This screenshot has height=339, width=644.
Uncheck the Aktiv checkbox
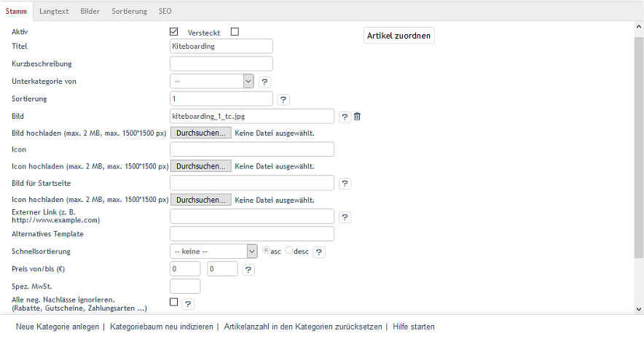pyautogui.click(x=173, y=31)
